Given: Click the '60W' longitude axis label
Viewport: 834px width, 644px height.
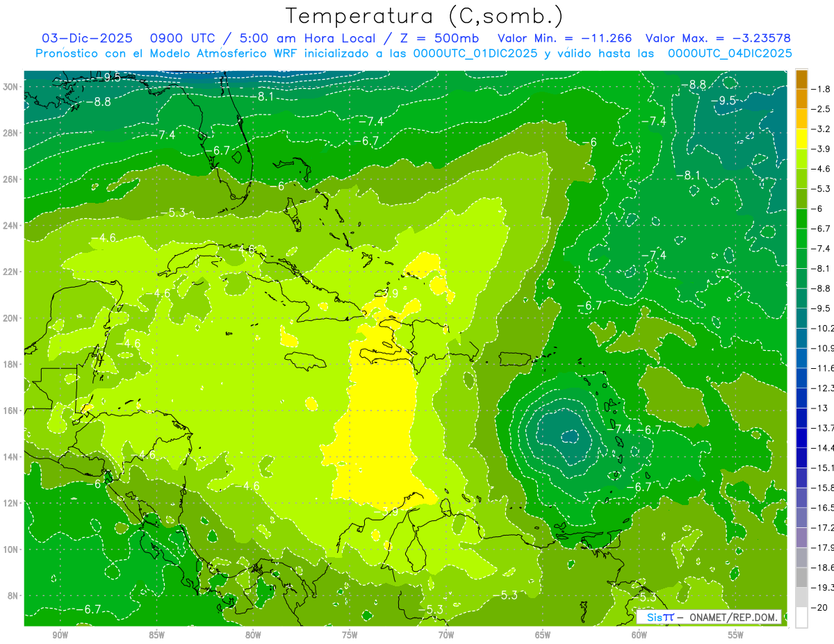Looking at the screenshot, I should 639,635.
